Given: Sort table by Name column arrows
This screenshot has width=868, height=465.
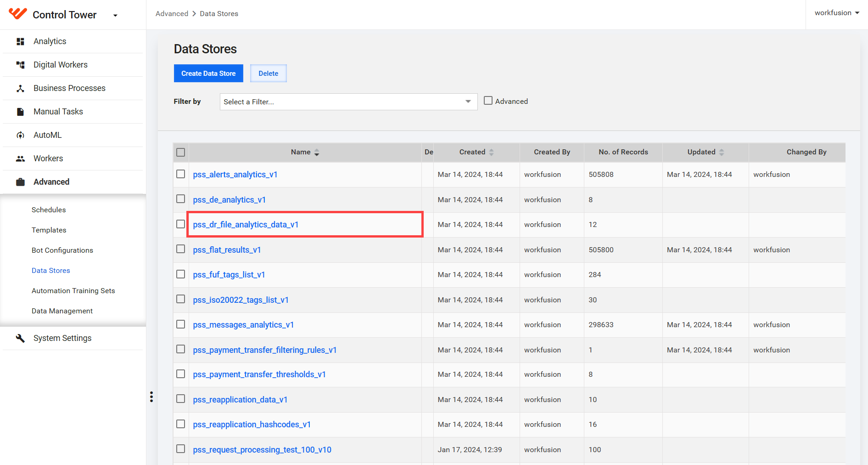Looking at the screenshot, I should click(x=317, y=153).
